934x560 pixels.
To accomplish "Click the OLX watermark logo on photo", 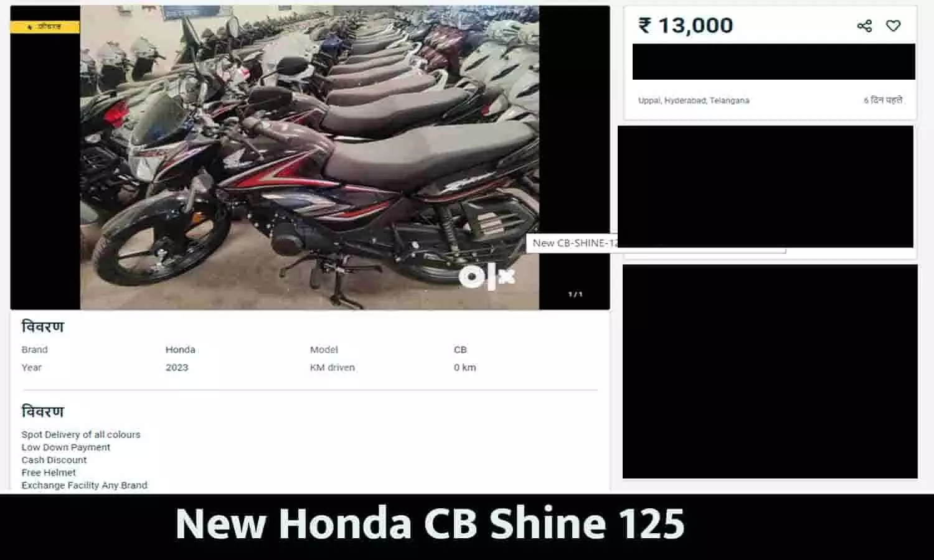I will (487, 277).
